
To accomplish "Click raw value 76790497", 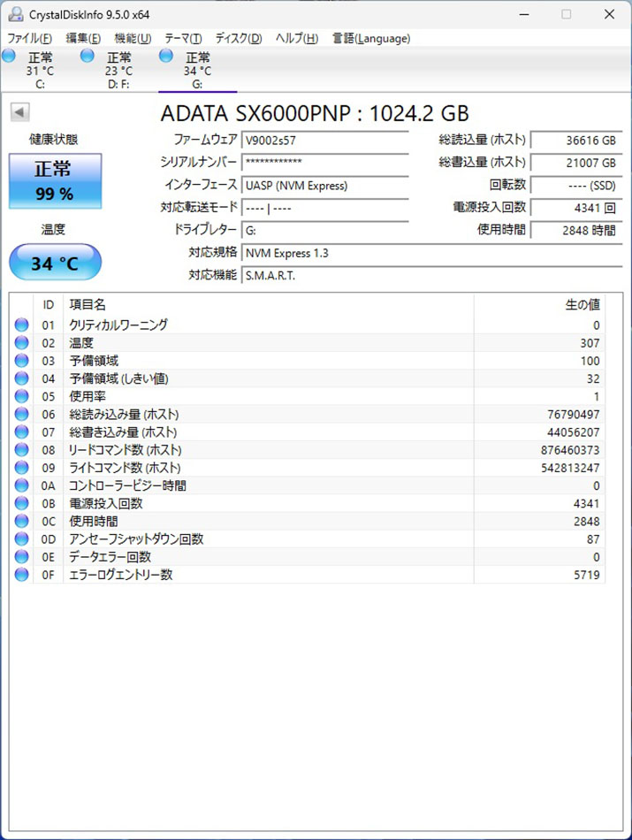I will pyautogui.click(x=573, y=415).
